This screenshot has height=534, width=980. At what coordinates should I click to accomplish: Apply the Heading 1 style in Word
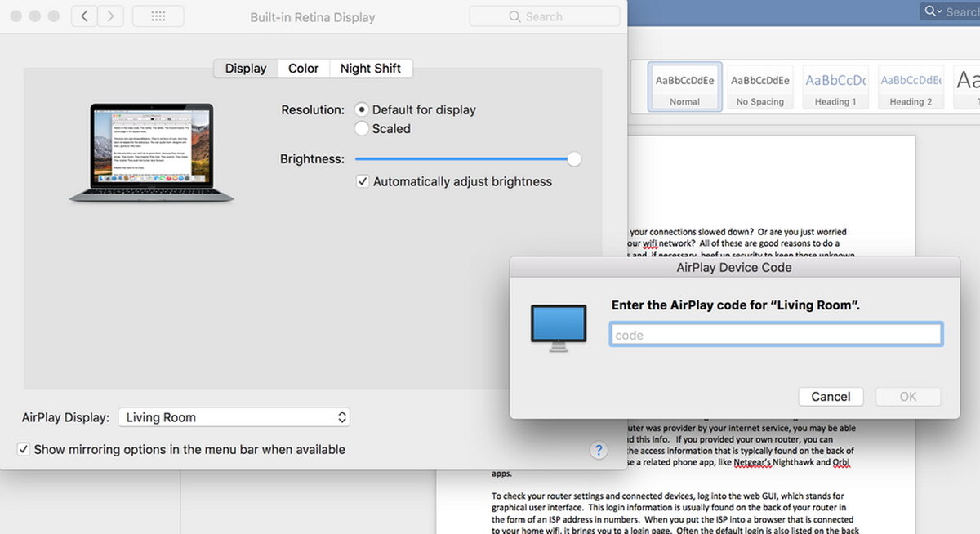click(x=835, y=87)
